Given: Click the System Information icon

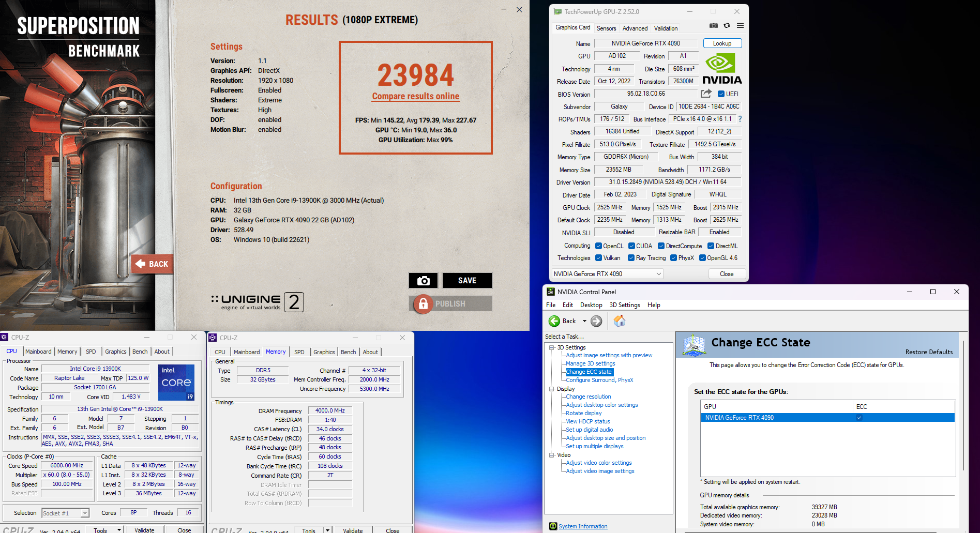Looking at the screenshot, I should [553, 526].
